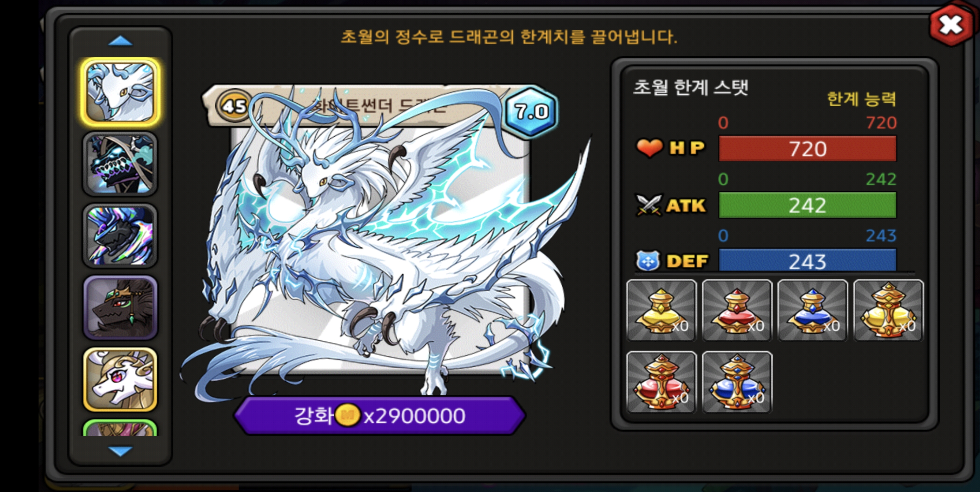980x492 pixels.
Task: Choose the rainbow-winged black dragon portrait
Action: pos(120,236)
